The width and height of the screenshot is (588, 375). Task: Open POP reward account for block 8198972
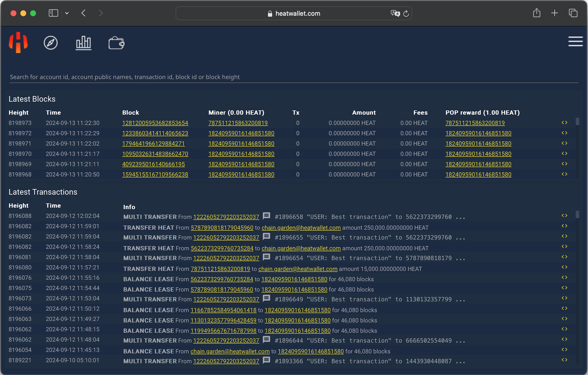click(x=478, y=133)
